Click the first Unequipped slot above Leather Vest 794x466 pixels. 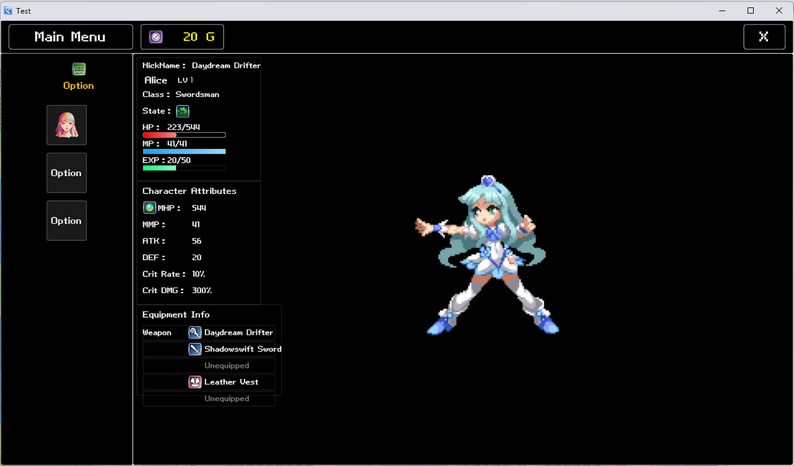[x=209, y=366]
